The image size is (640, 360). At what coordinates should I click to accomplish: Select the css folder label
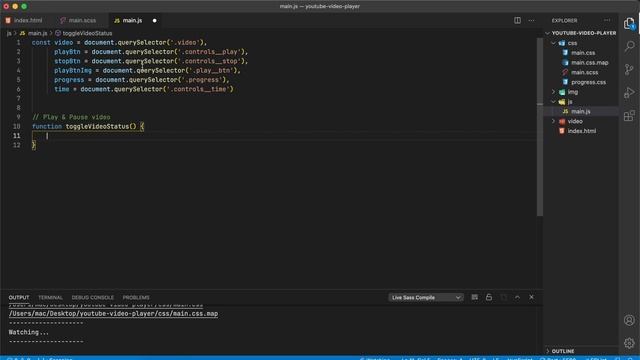(572, 43)
